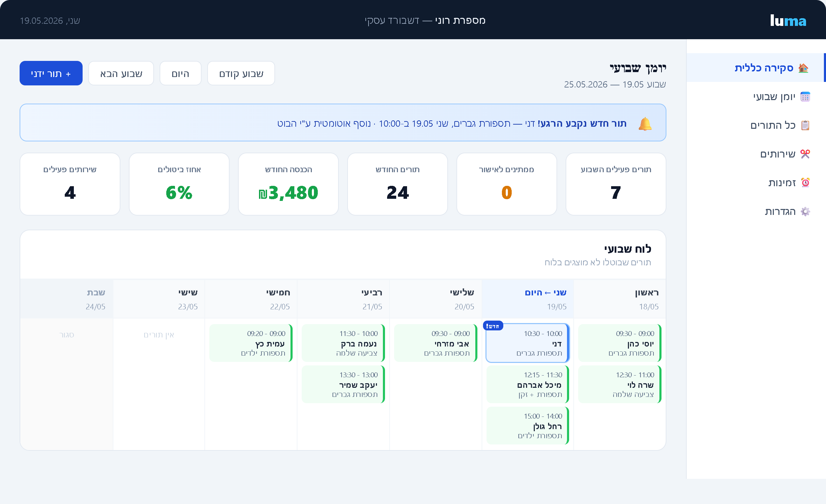Click the שישי 23/05 column header
This screenshot has height=504, width=826.
coord(159,299)
